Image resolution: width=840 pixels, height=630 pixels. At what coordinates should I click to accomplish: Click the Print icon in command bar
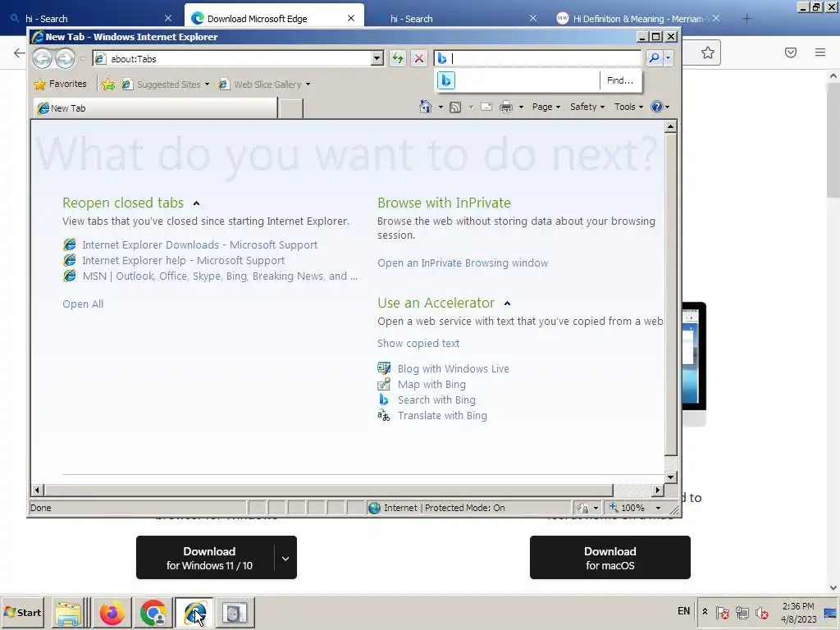tap(505, 107)
